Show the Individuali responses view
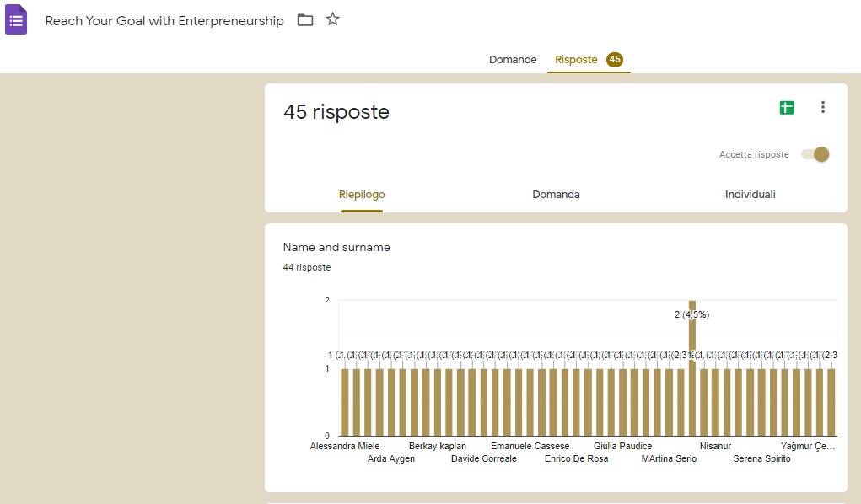This screenshot has width=861, height=504. tap(750, 195)
